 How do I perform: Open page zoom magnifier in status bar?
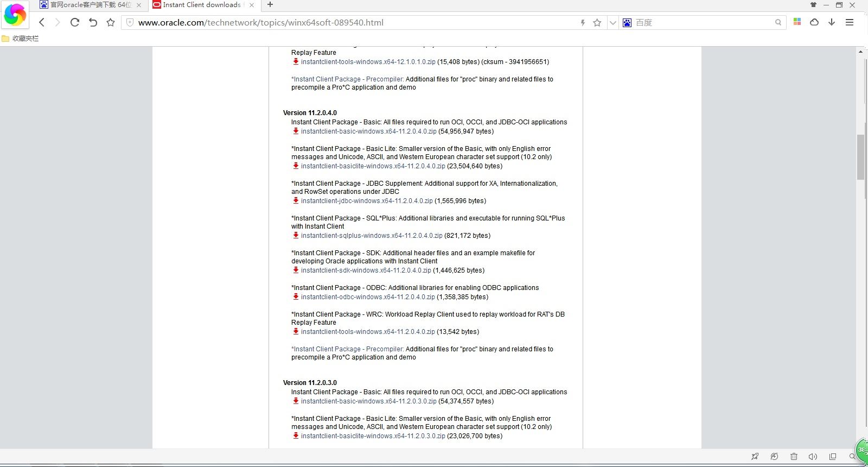click(x=852, y=457)
